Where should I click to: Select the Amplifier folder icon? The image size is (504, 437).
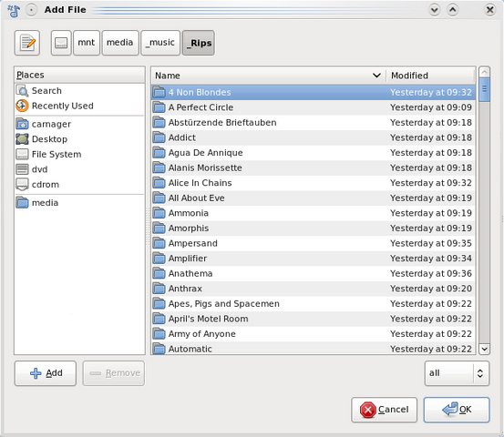pyautogui.click(x=159, y=259)
